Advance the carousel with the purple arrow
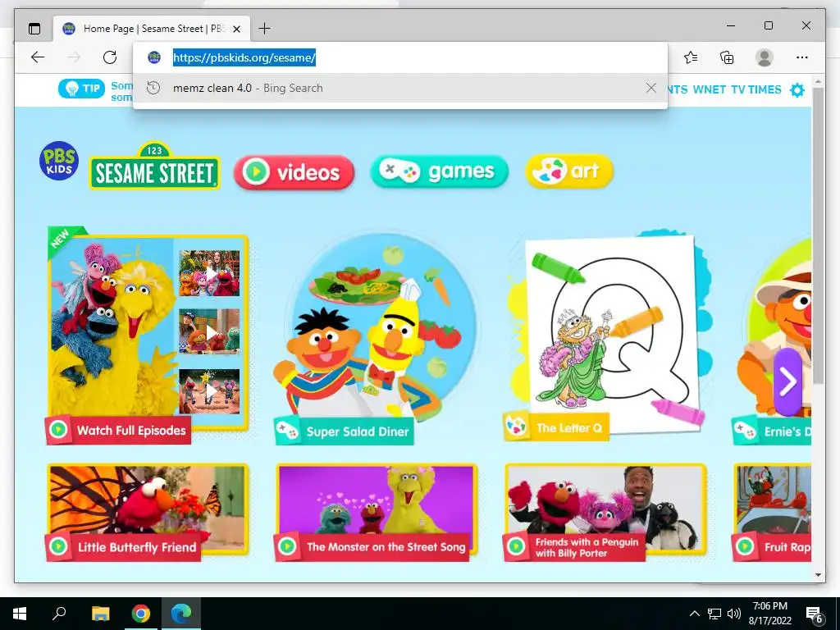This screenshot has width=840, height=630. click(787, 382)
